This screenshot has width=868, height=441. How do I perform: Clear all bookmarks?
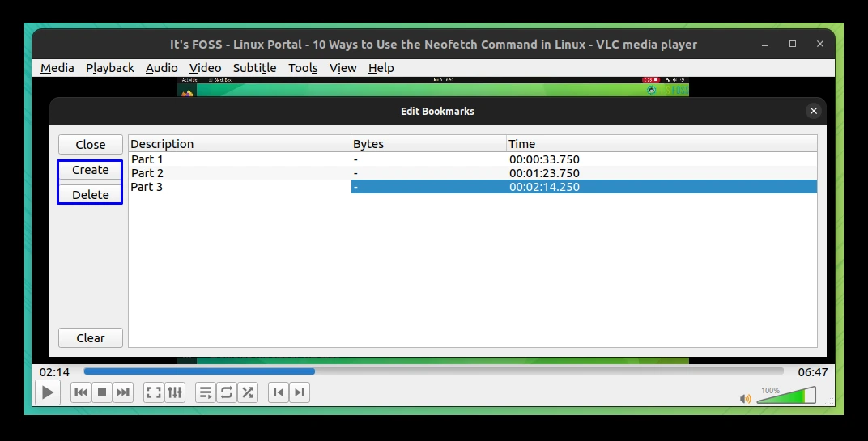pos(90,338)
